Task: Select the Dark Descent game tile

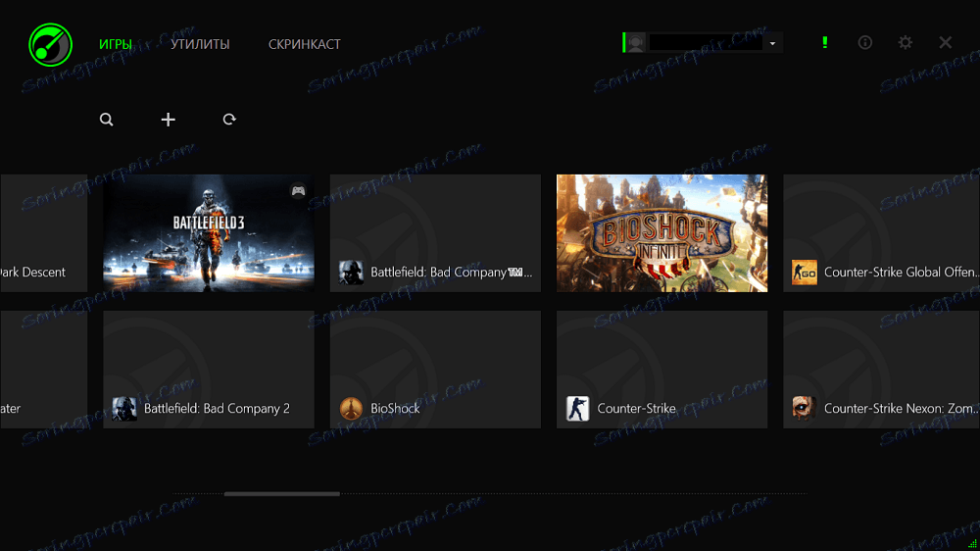Action: (44, 233)
